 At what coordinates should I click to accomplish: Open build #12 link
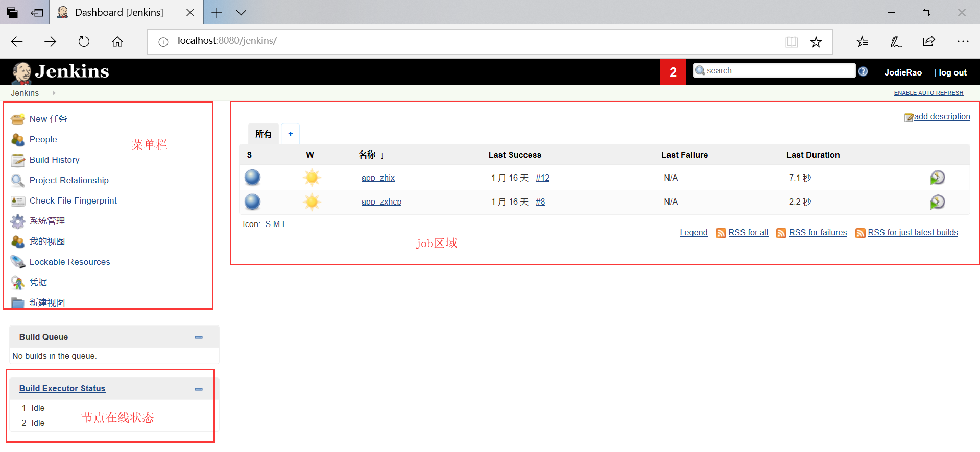click(x=543, y=178)
